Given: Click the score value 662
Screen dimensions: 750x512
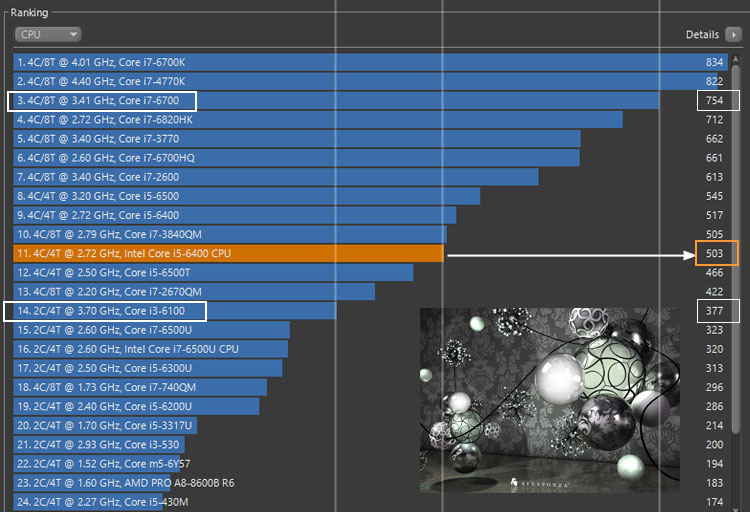Looking at the screenshot, I should (x=714, y=139).
